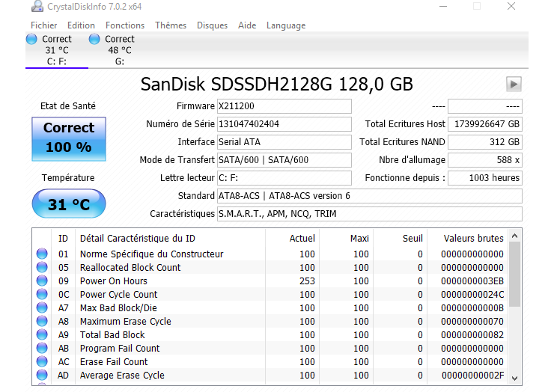This screenshot has width=554, height=392.
Task: Select the Max Bad Block/Die row text
Action: [x=118, y=308]
